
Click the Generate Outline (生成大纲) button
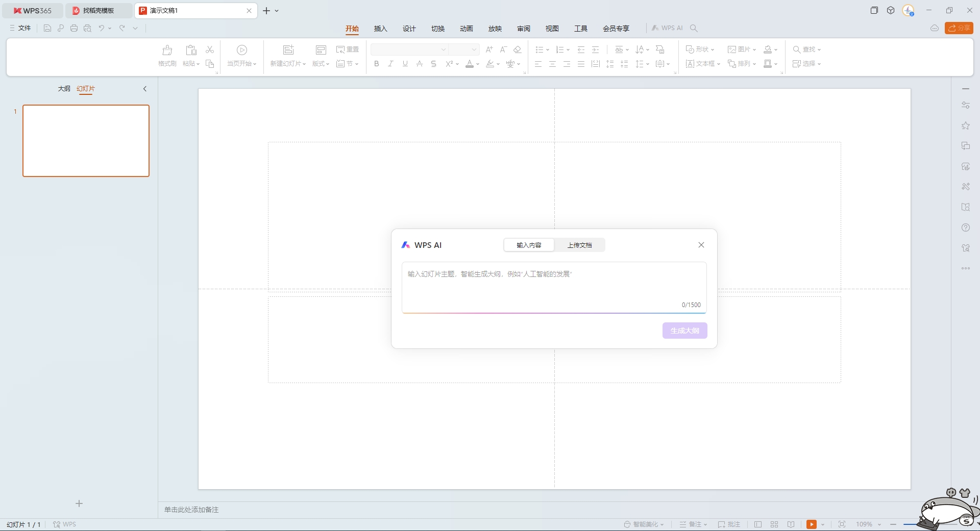tap(685, 331)
